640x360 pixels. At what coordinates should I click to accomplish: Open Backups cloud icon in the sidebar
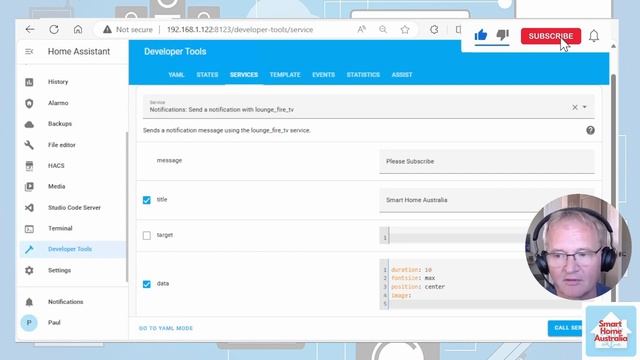pos(29,124)
